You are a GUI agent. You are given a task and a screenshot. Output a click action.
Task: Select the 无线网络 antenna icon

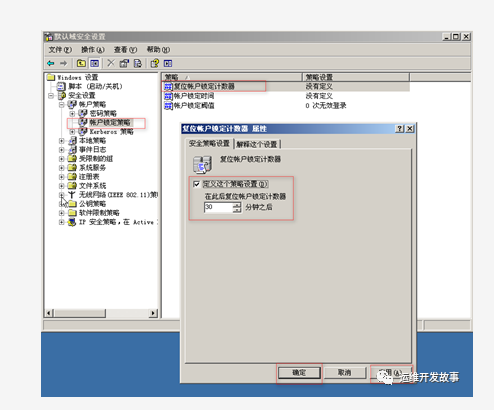(x=72, y=195)
